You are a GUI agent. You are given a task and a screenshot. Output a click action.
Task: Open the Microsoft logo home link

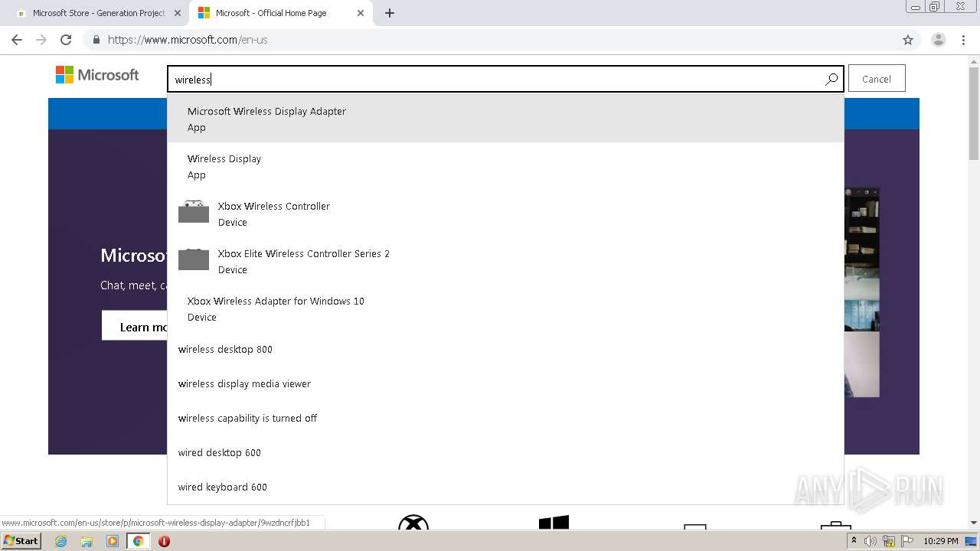97,75
